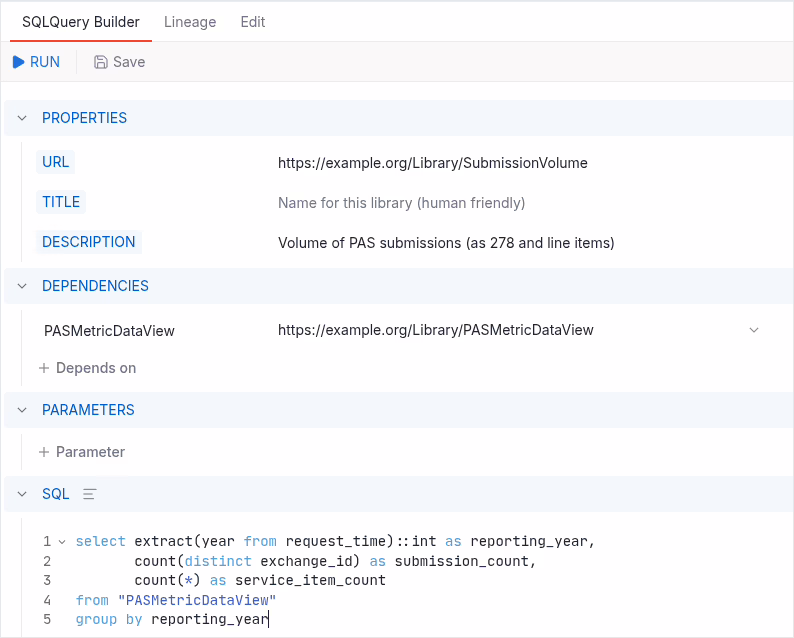Add a new Parameter
This screenshot has height=638, width=794.
coord(82,452)
